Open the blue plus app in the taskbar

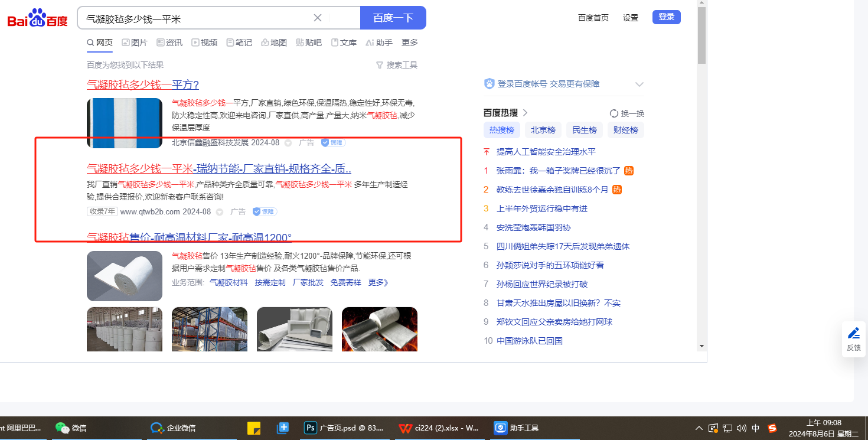tap(282, 428)
